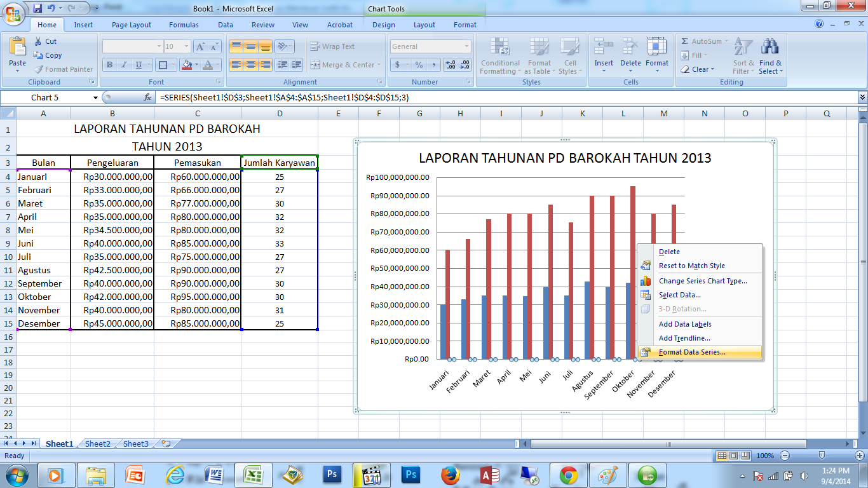Image resolution: width=868 pixels, height=488 pixels.
Task: Open the font name dropdown
Action: point(159,46)
